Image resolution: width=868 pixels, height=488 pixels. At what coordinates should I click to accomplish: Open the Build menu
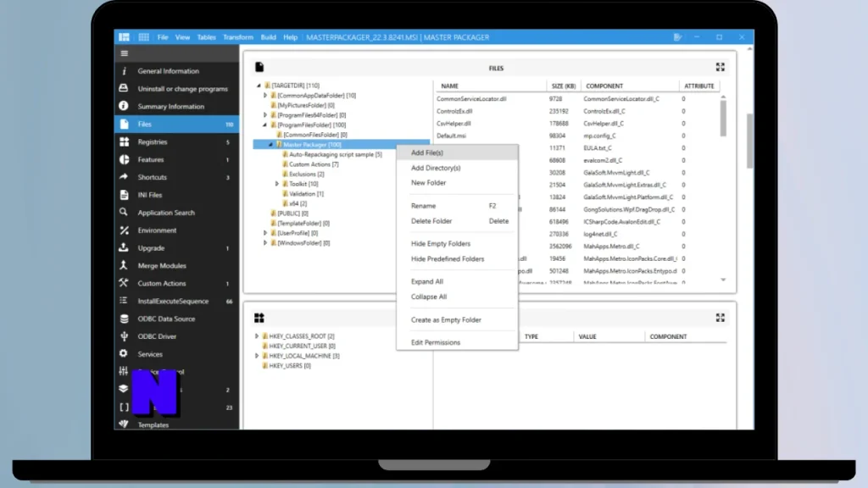pyautogui.click(x=268, y=37)
